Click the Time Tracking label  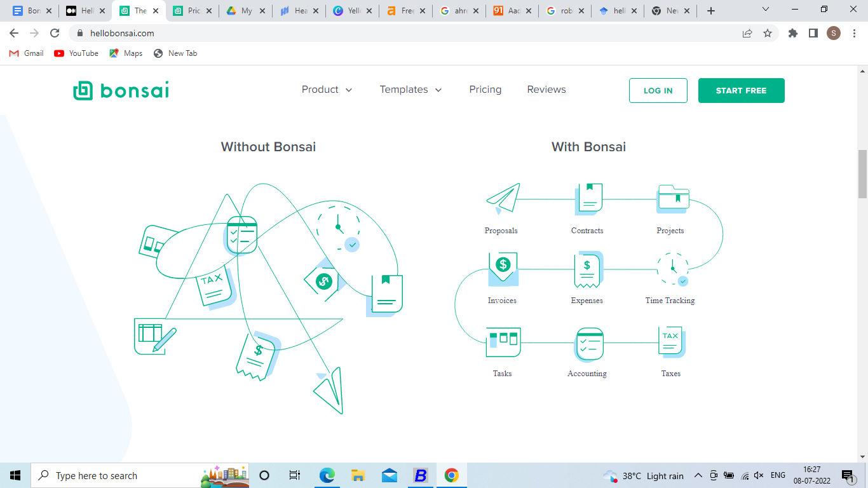click(670, 301)
